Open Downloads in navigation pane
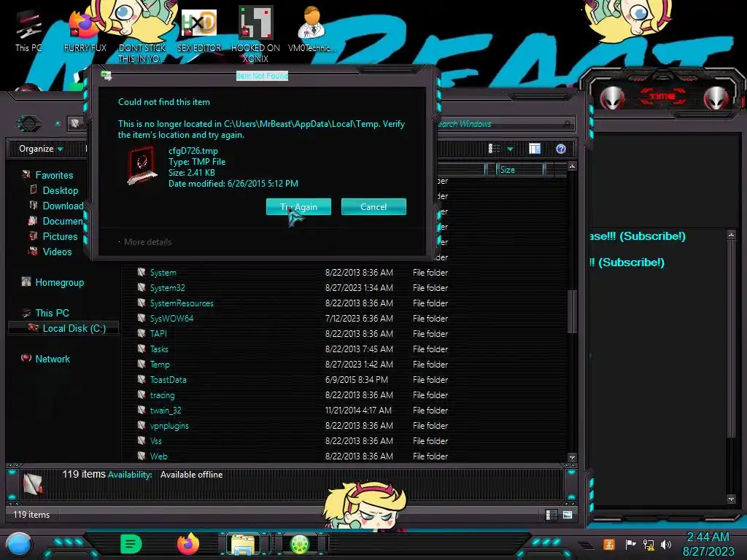 tap(63, 206)
